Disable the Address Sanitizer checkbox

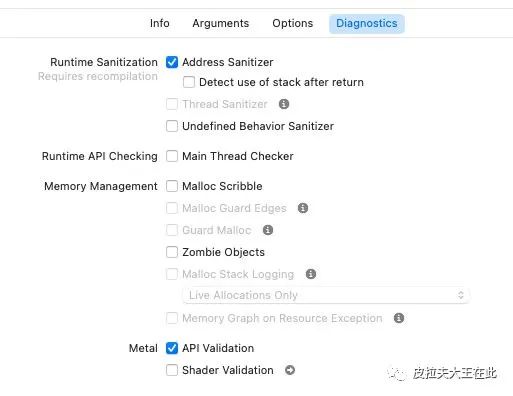172,62
